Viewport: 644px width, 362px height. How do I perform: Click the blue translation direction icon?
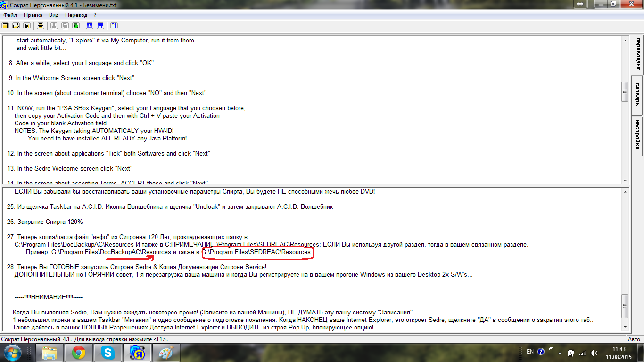[100, 25]
